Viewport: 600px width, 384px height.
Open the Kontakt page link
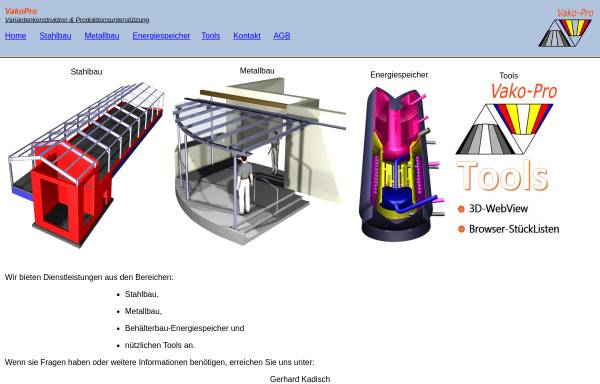point(247,36)
